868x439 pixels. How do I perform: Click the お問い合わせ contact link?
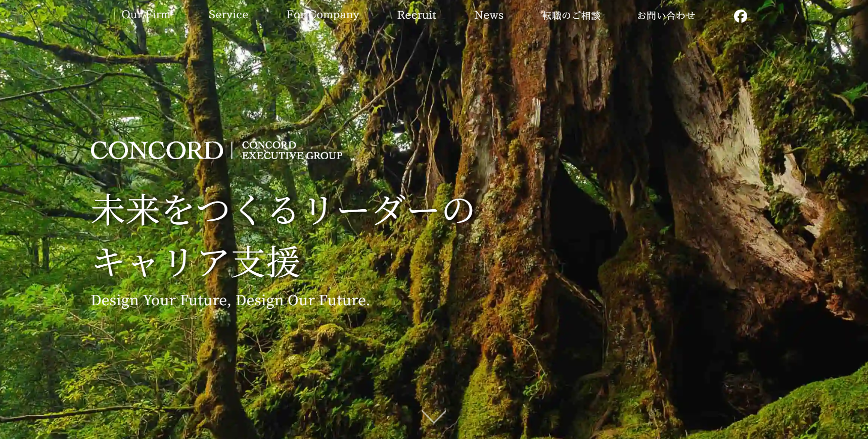[x=666, y=16]
